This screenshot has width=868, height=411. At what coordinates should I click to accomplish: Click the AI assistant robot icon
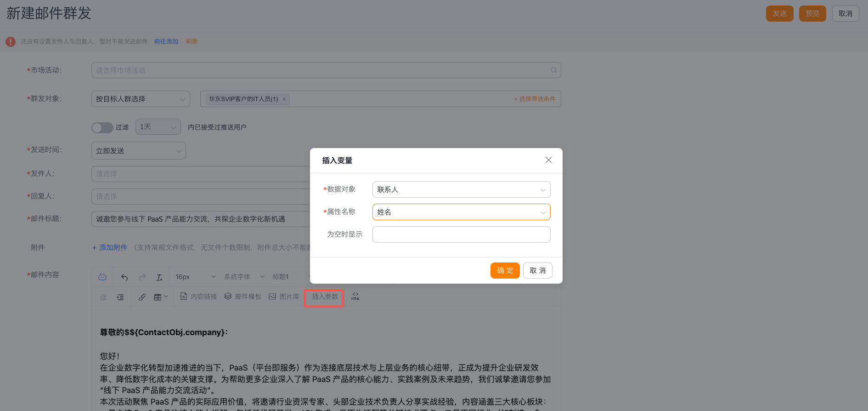(102, 277)
